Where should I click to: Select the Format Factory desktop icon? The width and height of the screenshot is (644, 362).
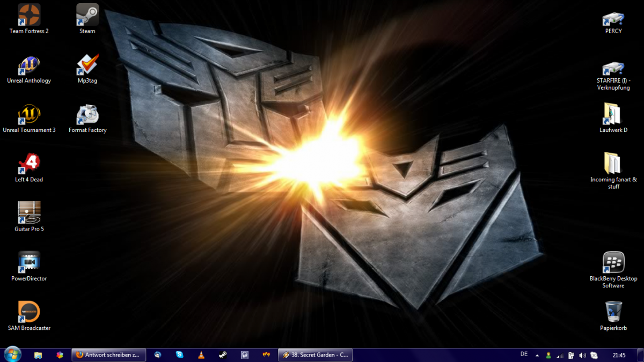click(87, 114)
